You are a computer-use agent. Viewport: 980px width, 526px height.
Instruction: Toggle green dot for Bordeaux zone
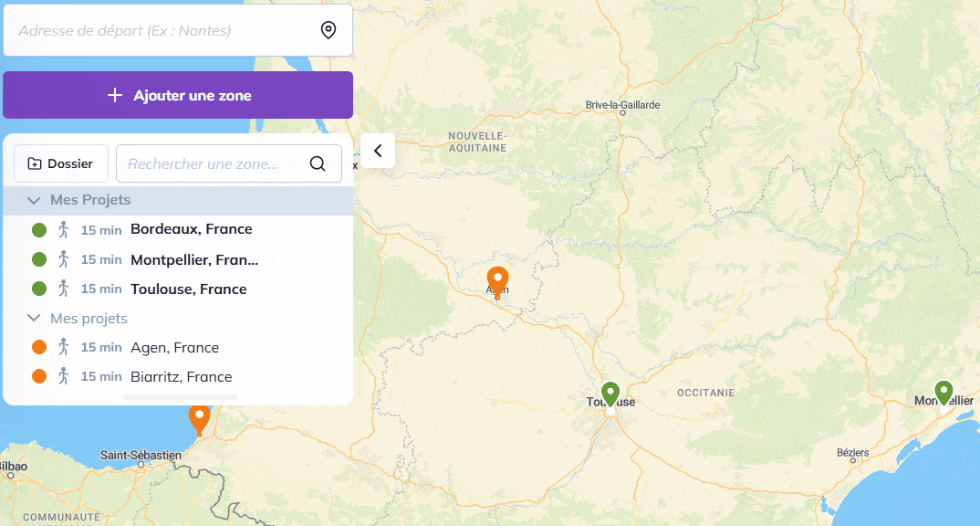point(39,230)
